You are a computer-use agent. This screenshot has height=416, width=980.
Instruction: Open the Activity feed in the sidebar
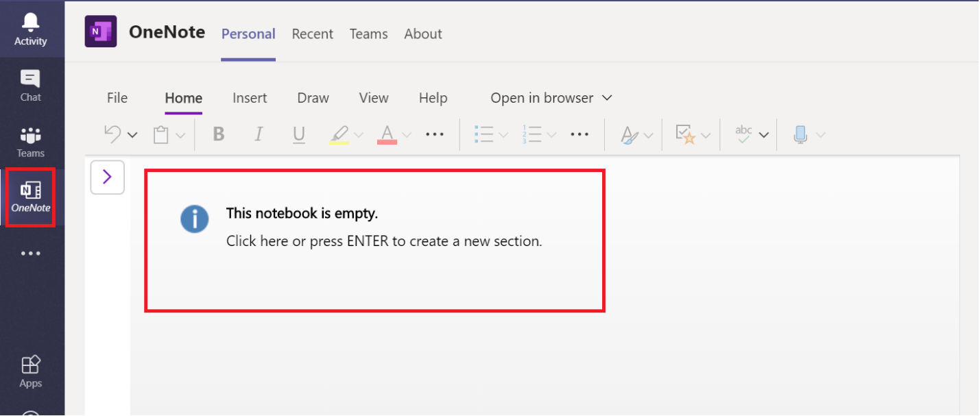coord(31,30)
